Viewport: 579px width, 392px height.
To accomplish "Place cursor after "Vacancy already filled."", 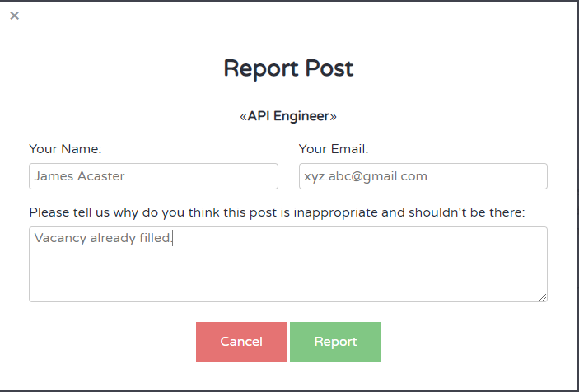I will (x=173, y=238).
